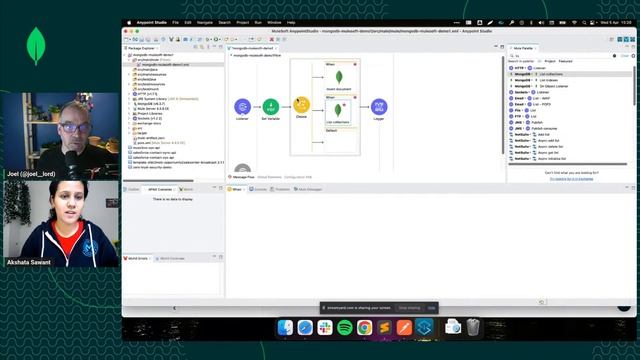The width and height of the screenshot is (640, 360).
Task: Switch to the Console tab
Action: pos(258,189)
